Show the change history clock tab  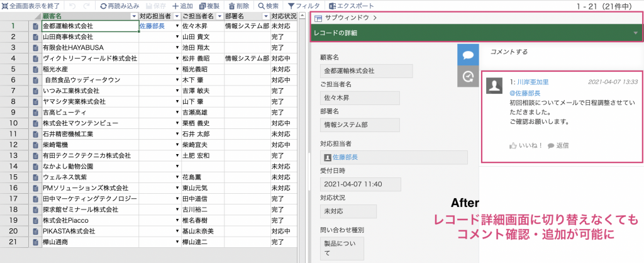[x=468, y=76]
